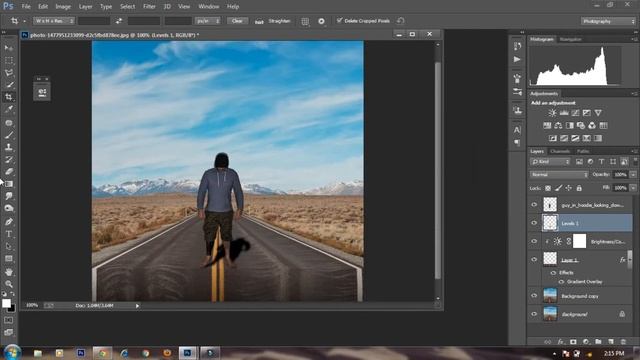
Task: Create a new group folder icon
Action: click(x=598, y=341)
